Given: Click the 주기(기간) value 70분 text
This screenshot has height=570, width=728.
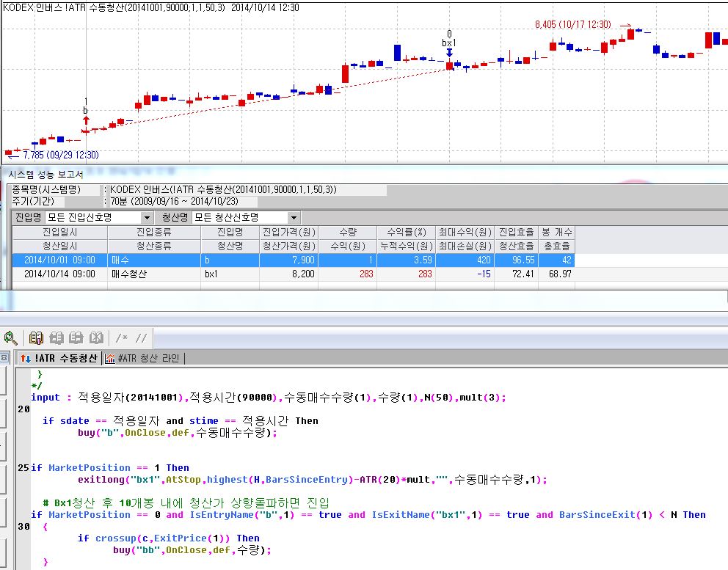Looking at the screenshot, I should click(174, 202).
